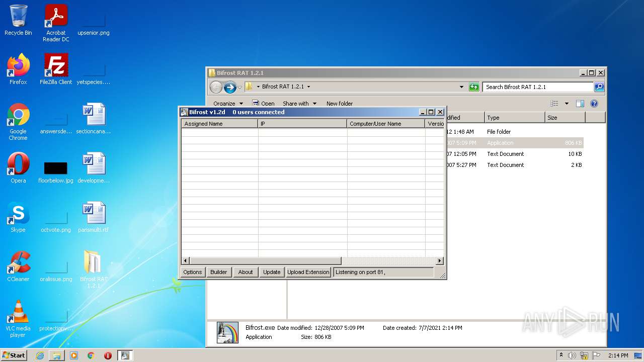The height and width of the screenshot is (362, 644).
Task: Click the Start button
Action: [14, 355]
